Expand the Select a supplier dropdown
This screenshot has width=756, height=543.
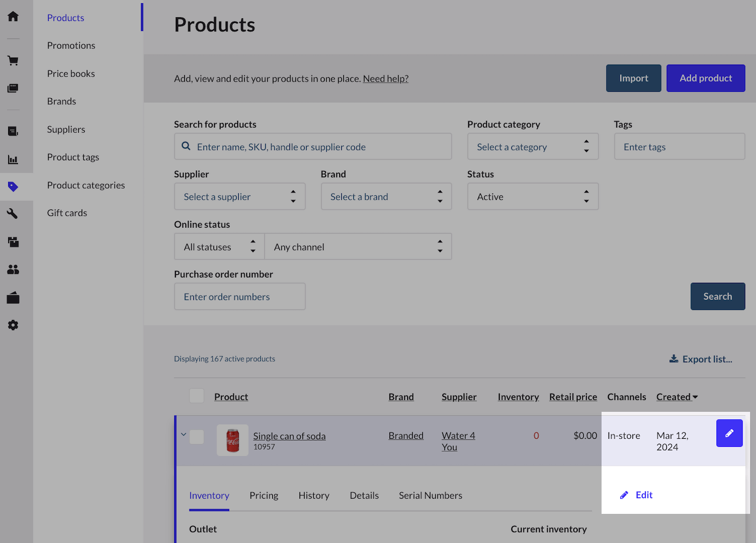point(239,196)
